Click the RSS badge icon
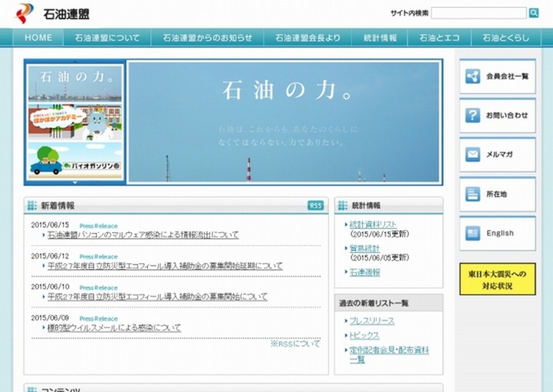Screen dimensions: 553x392 click(x=315, y=205)
